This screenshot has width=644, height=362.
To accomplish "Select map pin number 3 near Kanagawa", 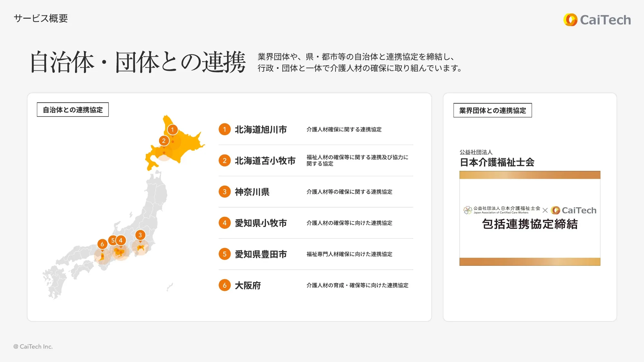I will pyautogui.click(x=140, y=235).
